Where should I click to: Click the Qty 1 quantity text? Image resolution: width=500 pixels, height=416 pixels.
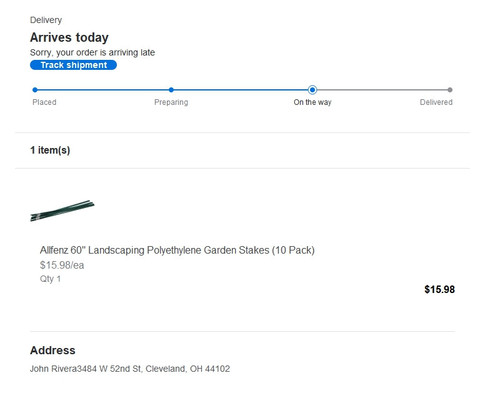point(50,279)
